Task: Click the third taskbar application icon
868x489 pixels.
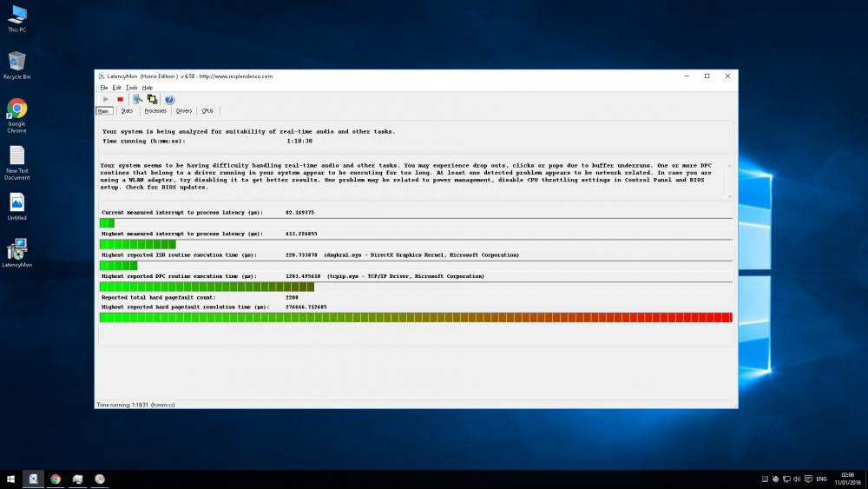Action: click(x=77, y=479)
